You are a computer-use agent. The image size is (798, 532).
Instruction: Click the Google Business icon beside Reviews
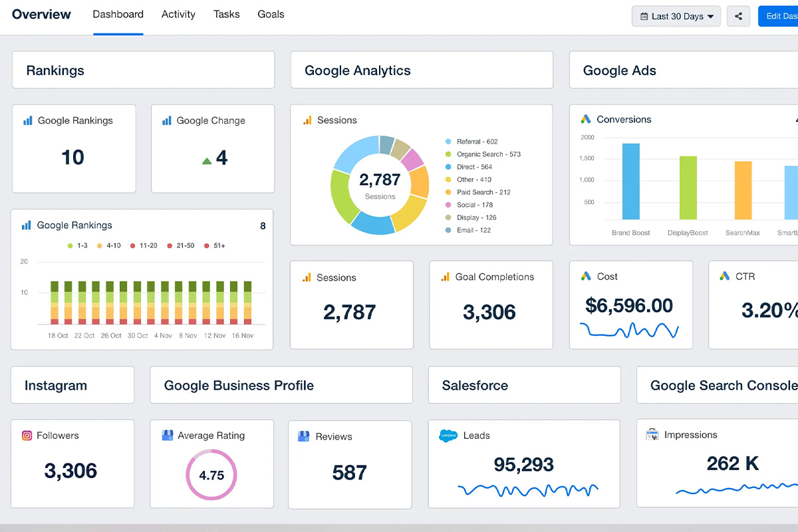point(303,436)
